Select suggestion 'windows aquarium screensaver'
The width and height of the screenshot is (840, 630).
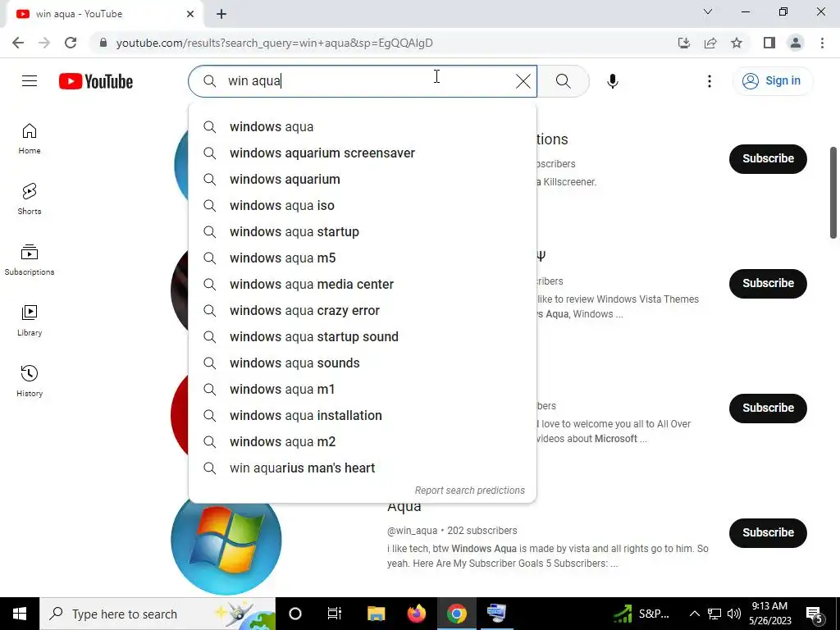coord(363,153)
